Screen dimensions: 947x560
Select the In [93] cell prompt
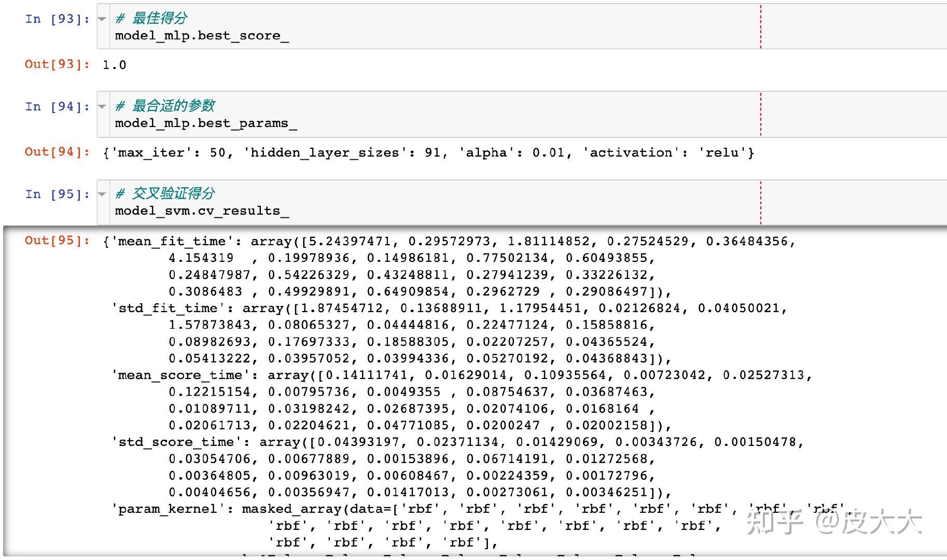point(57,19)
